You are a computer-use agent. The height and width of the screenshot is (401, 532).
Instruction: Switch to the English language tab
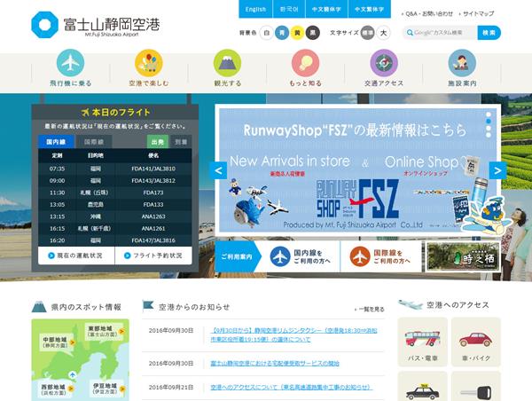(x=255, y=9)
